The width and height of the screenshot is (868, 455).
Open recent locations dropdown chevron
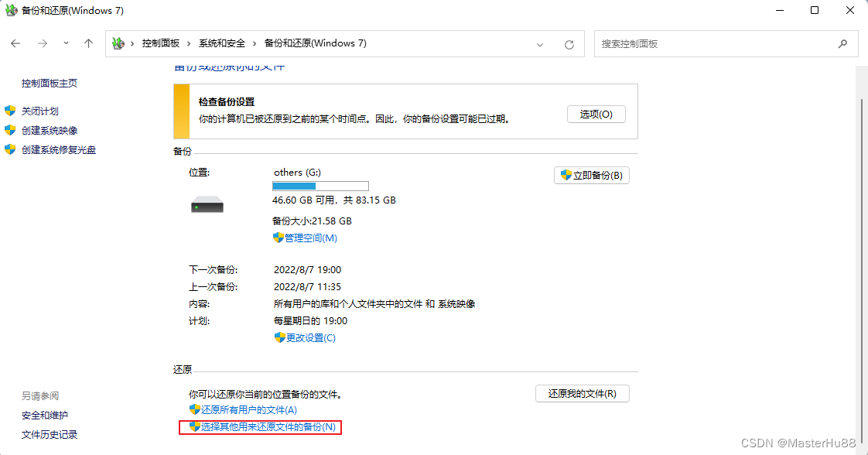pos(66,43)
